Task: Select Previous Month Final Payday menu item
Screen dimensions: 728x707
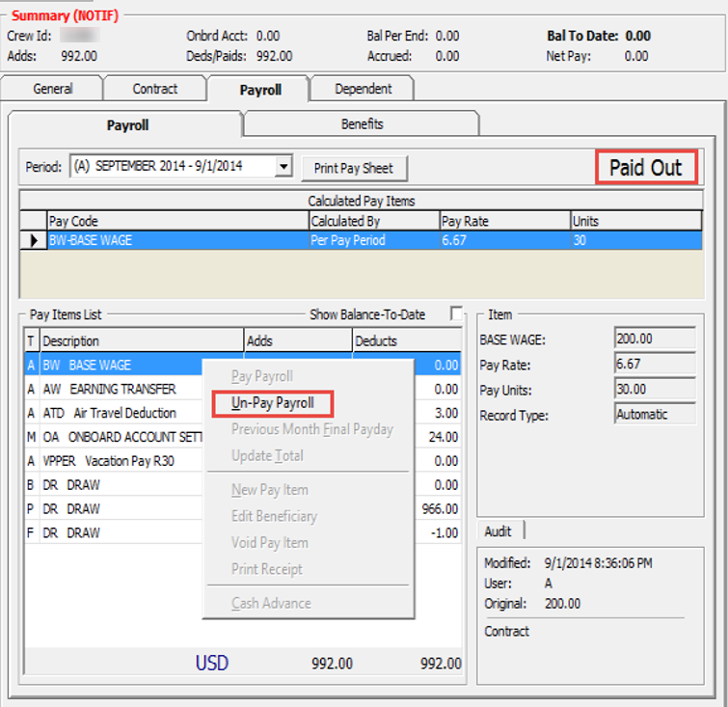Action: (x=312, y=429)
